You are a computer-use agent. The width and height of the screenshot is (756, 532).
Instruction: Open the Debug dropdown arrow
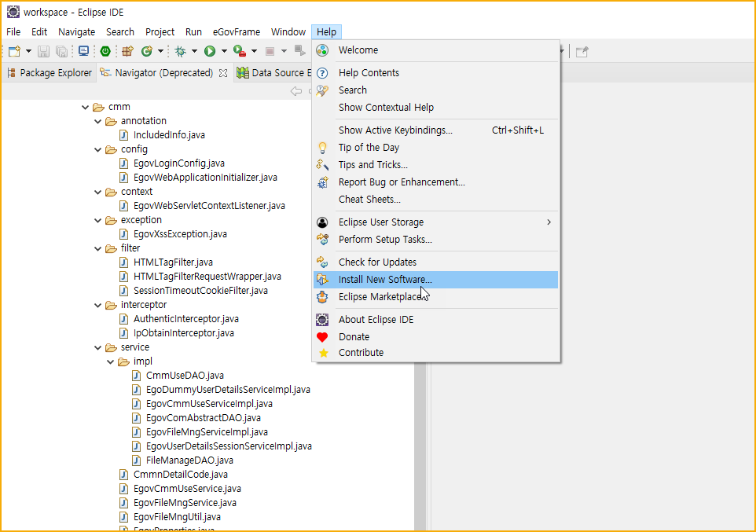tap(194, 51)
